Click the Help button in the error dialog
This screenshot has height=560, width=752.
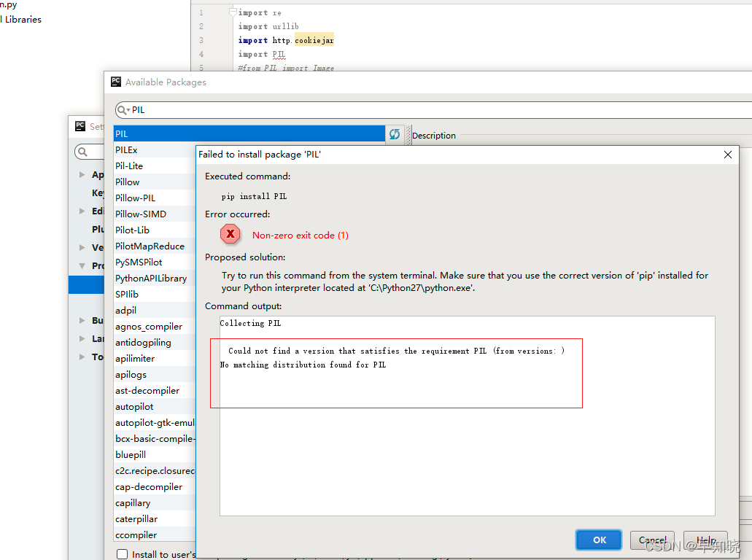tap(705, 540)
